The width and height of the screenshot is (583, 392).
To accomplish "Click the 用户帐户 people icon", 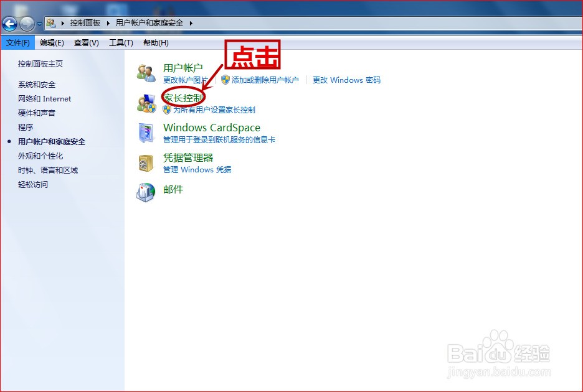I will [x=146, y=73].
